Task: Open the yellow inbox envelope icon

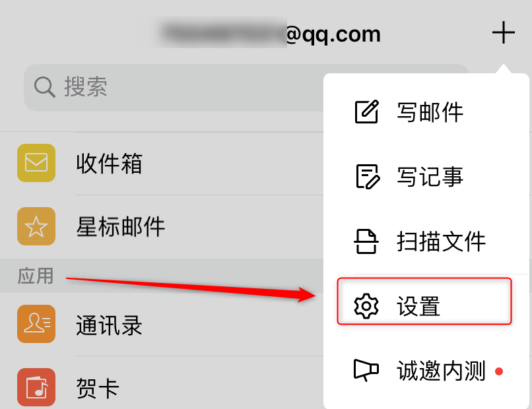Action: (x=36, y=163)
